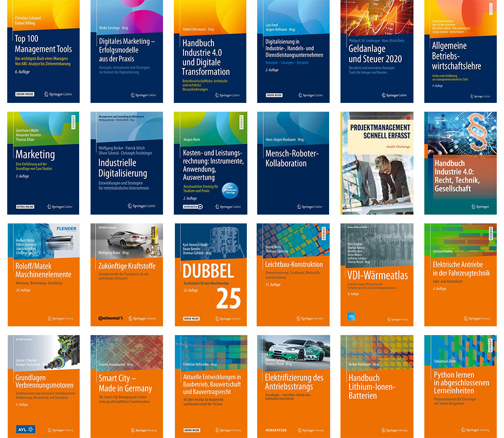Click the FLENDER logo on Roloff/Matek cover

coord(66,228)
